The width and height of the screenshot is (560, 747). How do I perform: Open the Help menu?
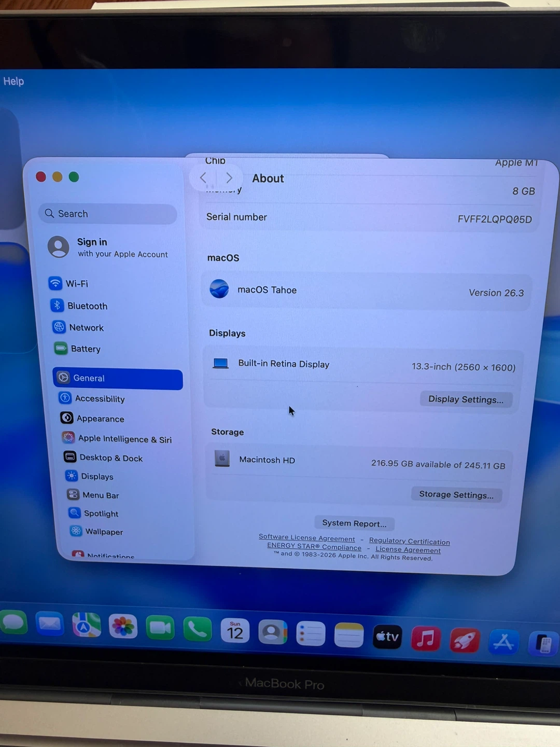pyautogui.click(x=13, y=81)
